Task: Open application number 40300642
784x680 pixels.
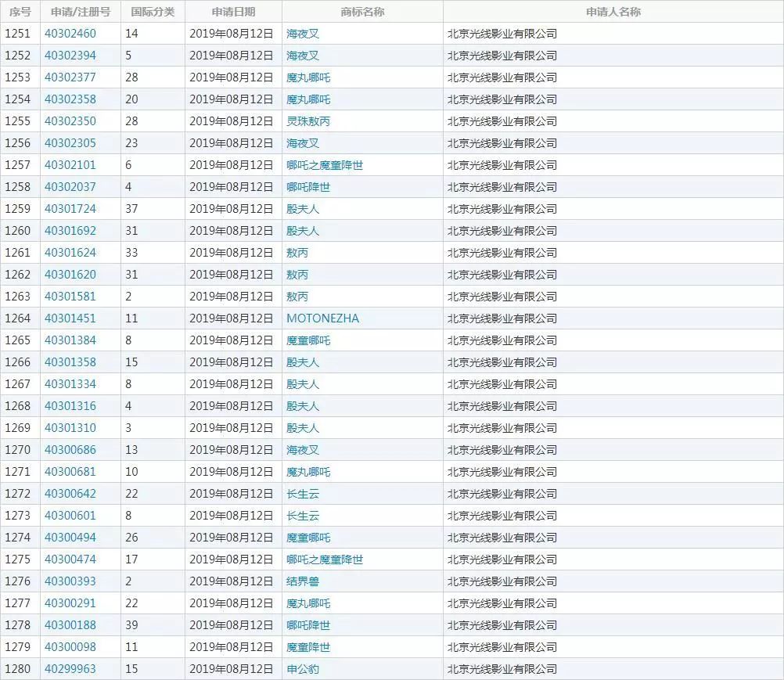Action: (x=70, y=494)
